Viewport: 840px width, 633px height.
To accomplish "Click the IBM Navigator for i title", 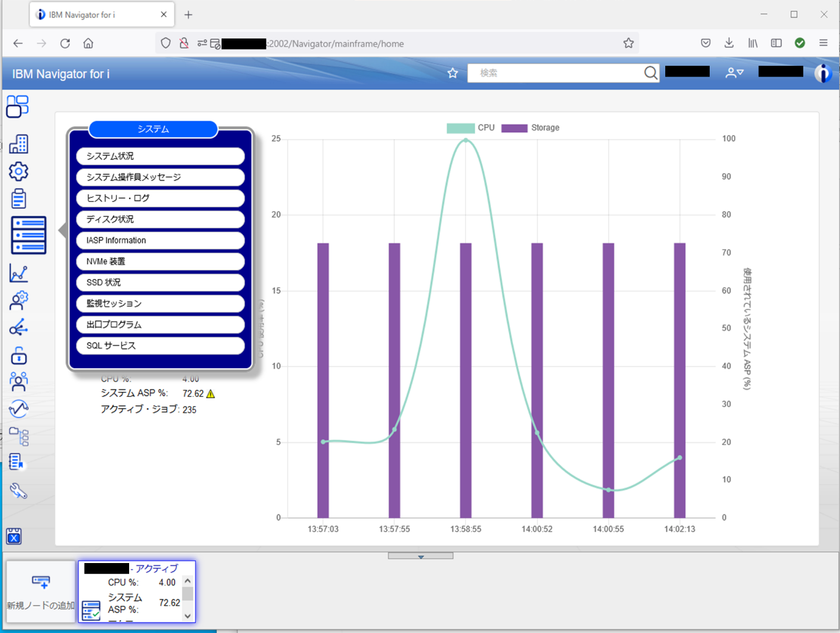I will point(61,74).
